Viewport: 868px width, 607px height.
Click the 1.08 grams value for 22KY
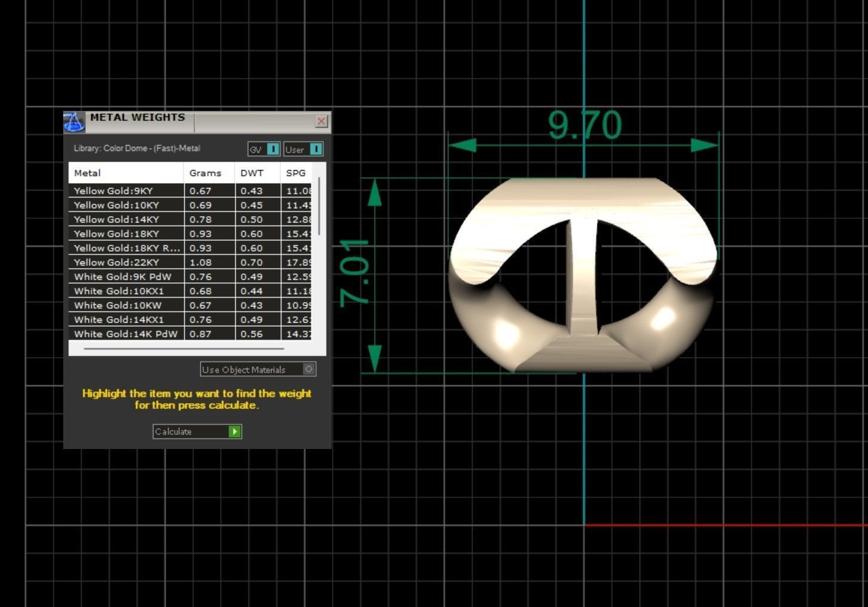pyautogui.click(x=200, y=262)
